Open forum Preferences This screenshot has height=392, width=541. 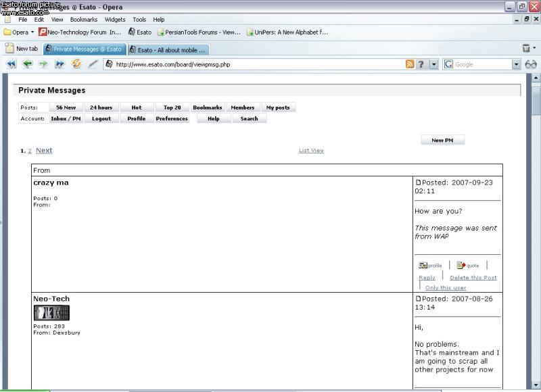click(172, 118)
